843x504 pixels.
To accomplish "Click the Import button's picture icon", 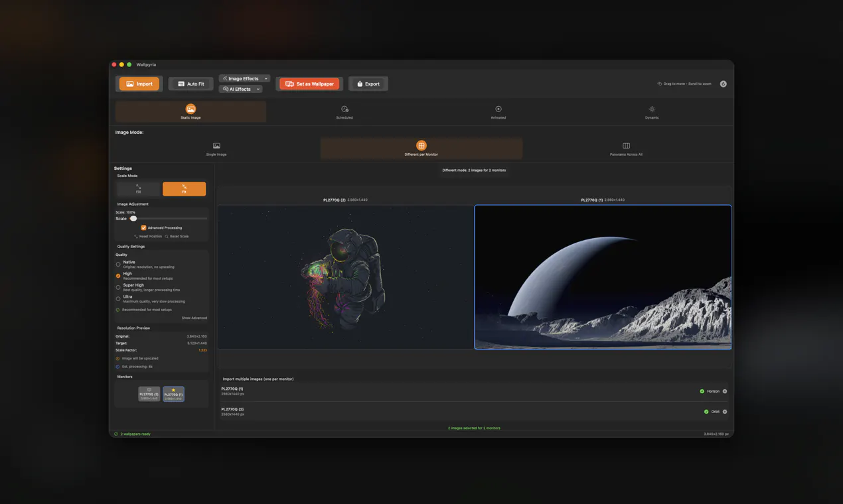I will pos(130,84).
